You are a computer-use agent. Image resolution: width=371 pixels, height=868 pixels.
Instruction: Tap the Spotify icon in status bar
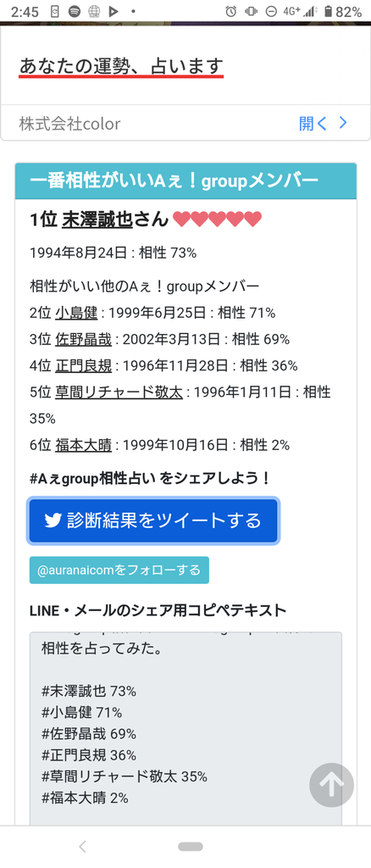(x=74, y=11)
